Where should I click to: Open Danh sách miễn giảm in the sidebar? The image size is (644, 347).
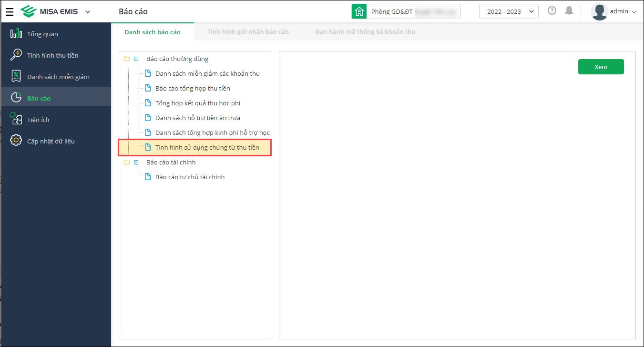pos(56,77)
